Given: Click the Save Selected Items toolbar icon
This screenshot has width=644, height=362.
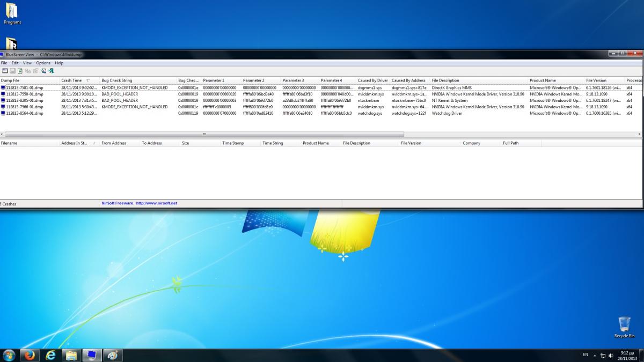Looking at the screenshot, I should (x=12, y=71).
